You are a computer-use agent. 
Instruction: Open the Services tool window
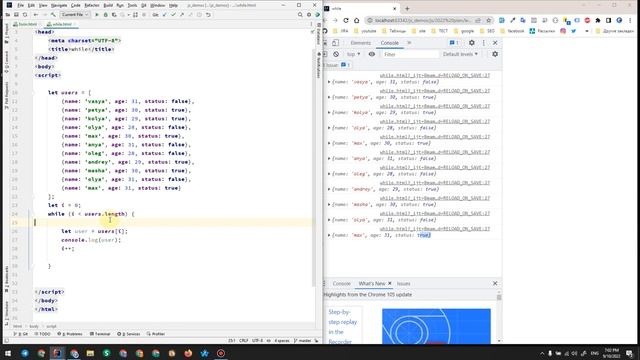[x=129, y=334]
